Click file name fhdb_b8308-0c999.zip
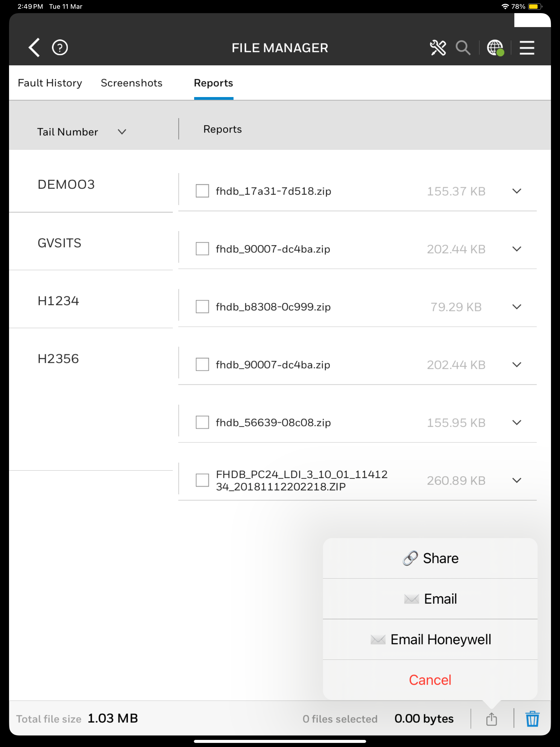The width and height of the screenshot is (560, 747). tap(273, 307)
